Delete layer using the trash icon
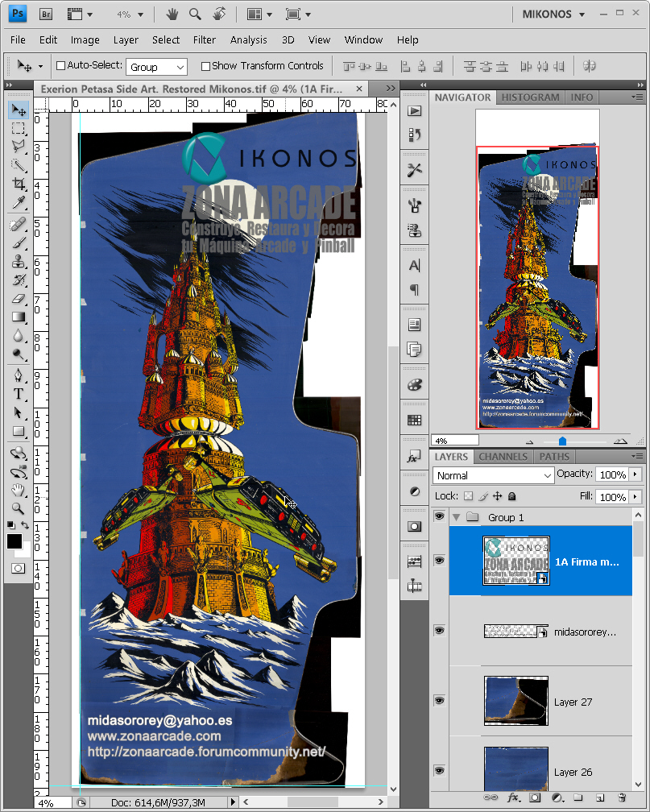Screen dimensions: 650x812 point(621,797)
